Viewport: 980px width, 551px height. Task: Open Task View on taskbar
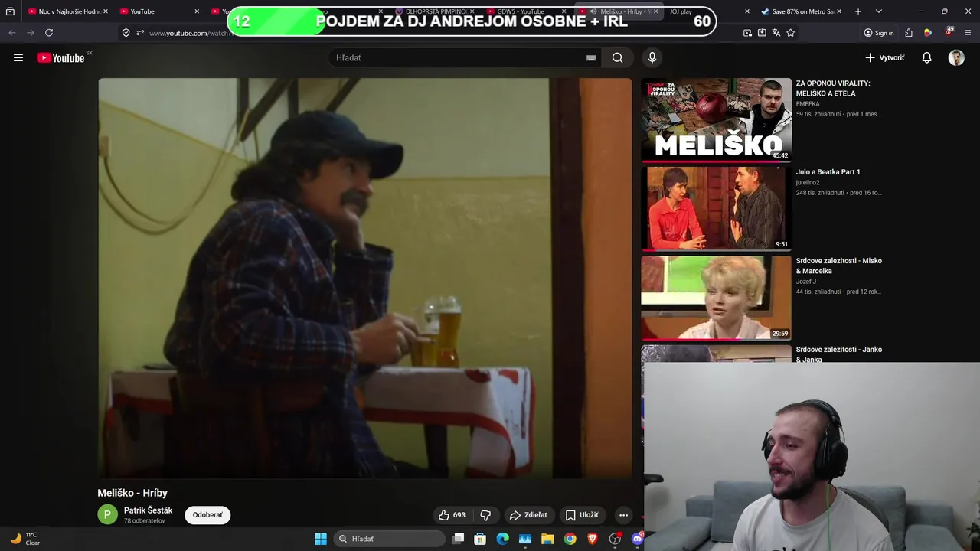(x=458, y=539)
